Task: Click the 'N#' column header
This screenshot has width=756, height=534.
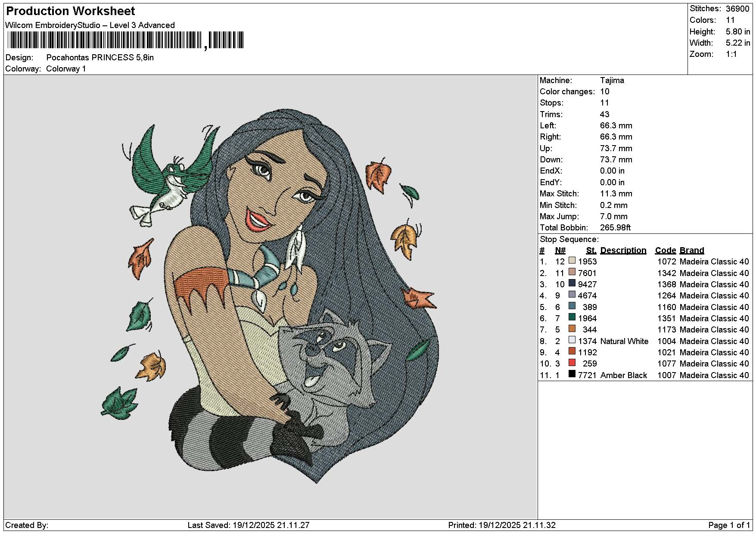Action: pos(560,251)
